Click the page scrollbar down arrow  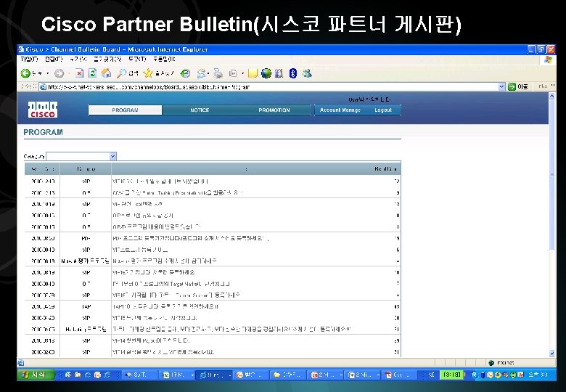point(551,353)
